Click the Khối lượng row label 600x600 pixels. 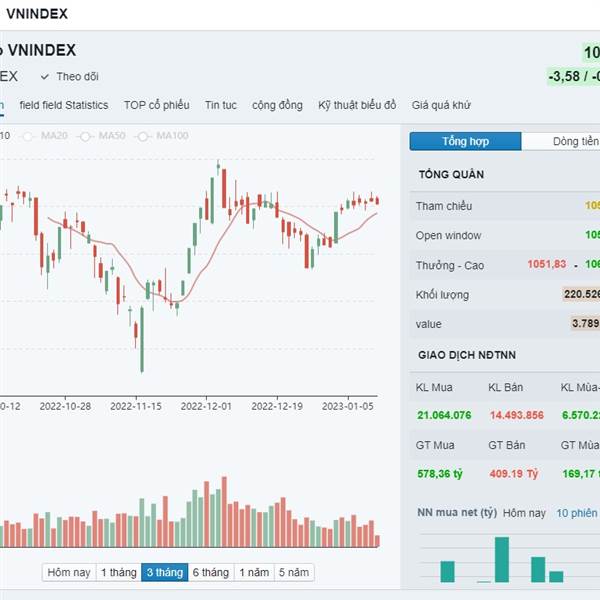pyautogui.click(x=442, y=295)
